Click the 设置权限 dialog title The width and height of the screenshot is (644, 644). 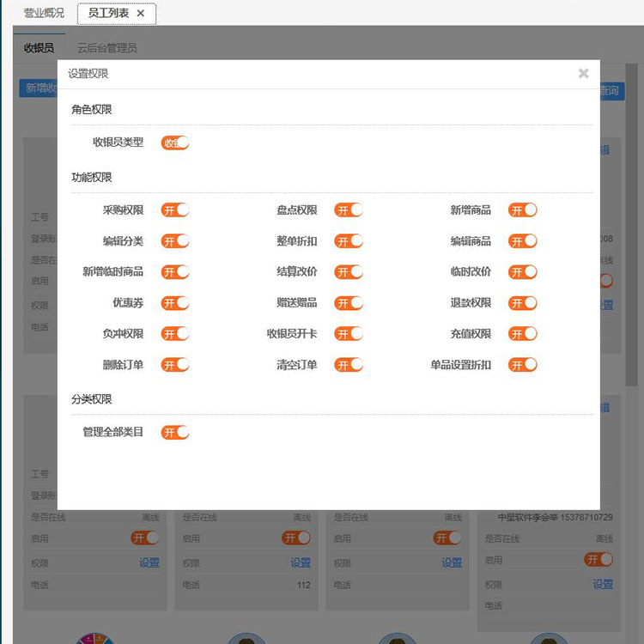point(88,74)
